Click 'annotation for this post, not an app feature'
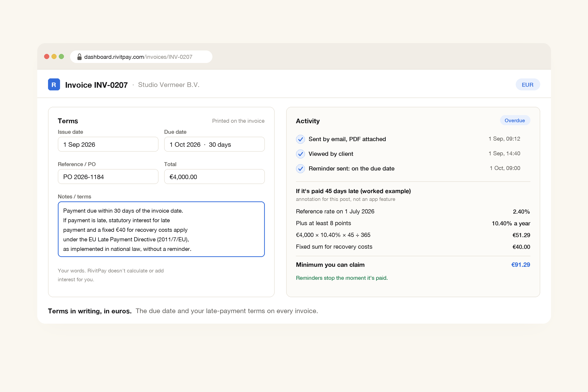Image resolution: width=588 pixels, height=392 pixels. coord(345,199)
